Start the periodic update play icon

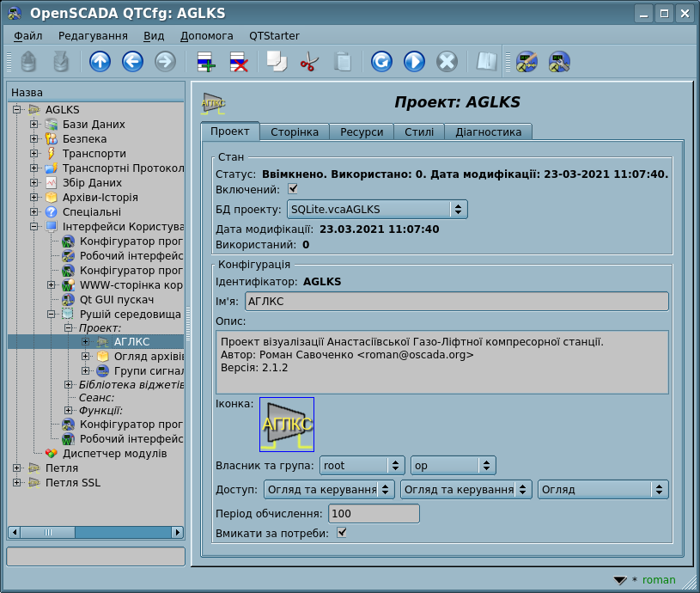click(414, 62)
